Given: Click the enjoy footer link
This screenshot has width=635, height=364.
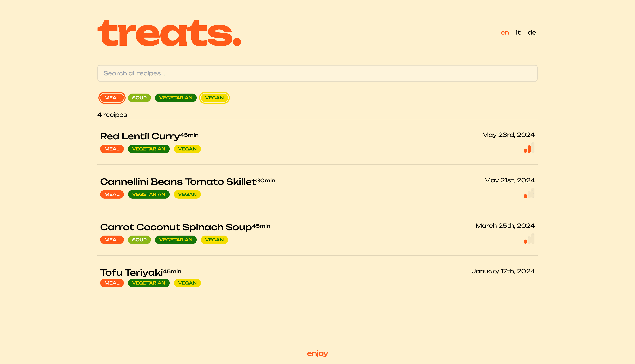Looking at the screenshot, I should coord(317,353).
